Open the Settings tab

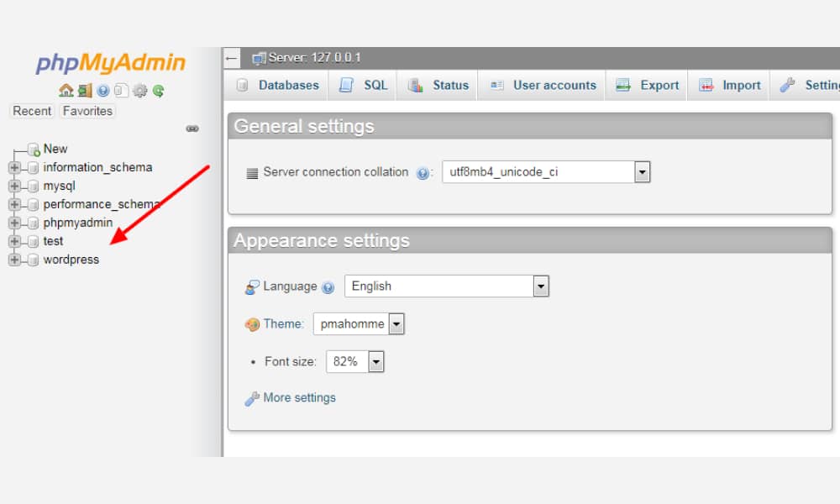[806, 85]
